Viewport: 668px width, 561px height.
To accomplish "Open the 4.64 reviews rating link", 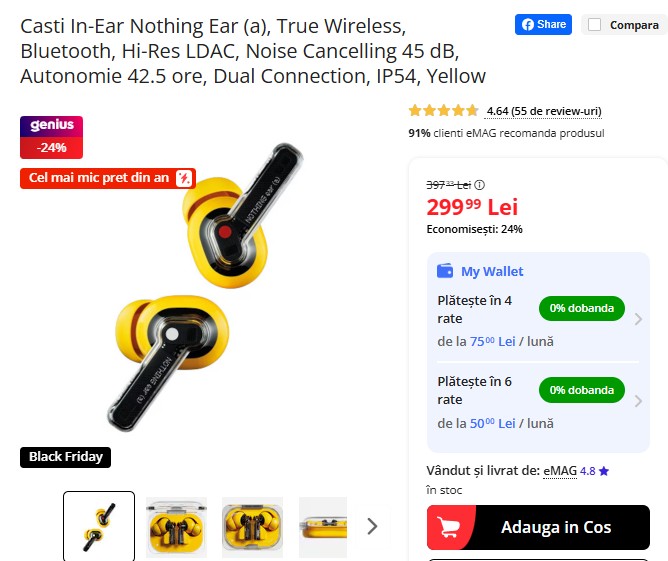I will point(544,111).
